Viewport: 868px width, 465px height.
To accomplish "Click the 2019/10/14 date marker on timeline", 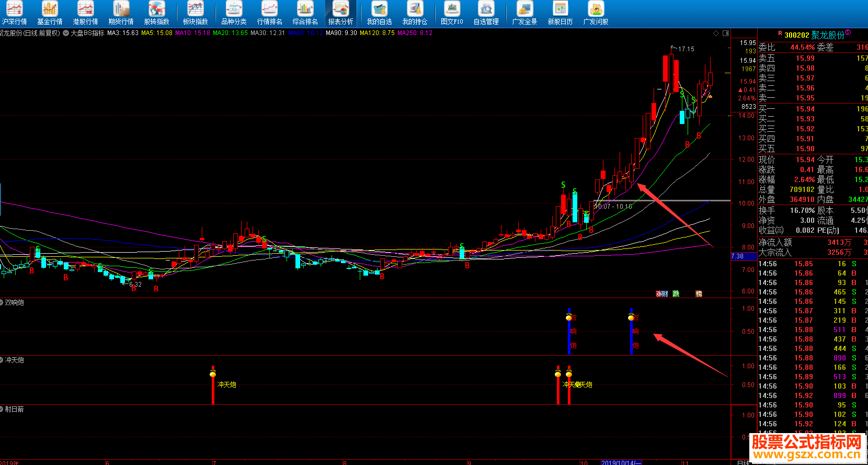I will (x=620, y=462).
